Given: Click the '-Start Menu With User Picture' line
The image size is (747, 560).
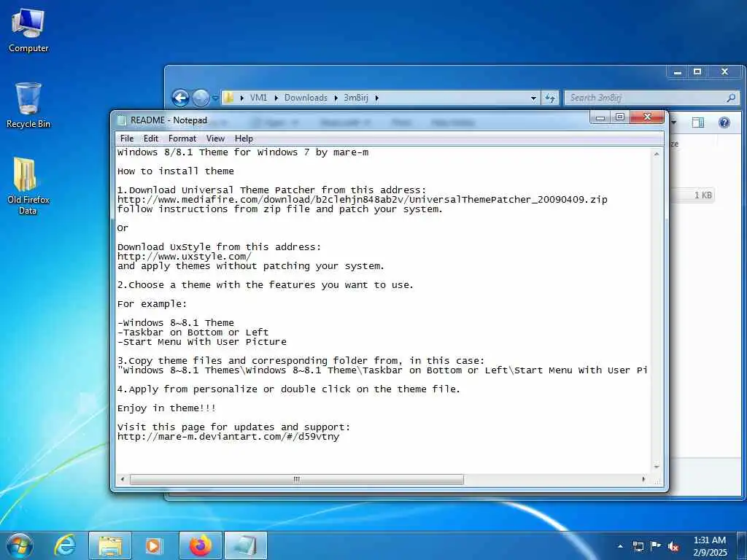Looking at the screenshot, I should (202, 342).
